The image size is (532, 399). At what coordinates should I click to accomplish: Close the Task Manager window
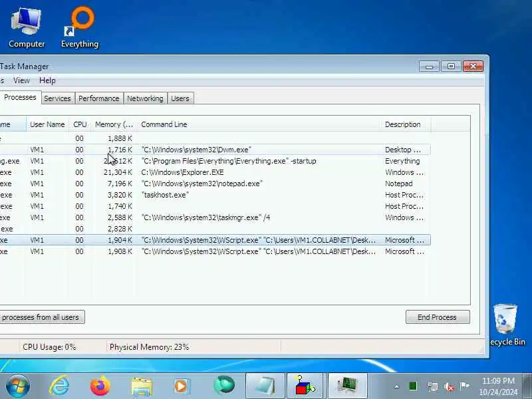(473, 66)
